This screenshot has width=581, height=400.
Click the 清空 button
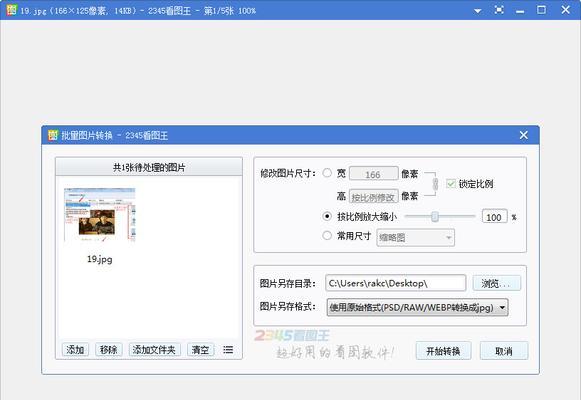pyautogui.click(x=200, y=350)
